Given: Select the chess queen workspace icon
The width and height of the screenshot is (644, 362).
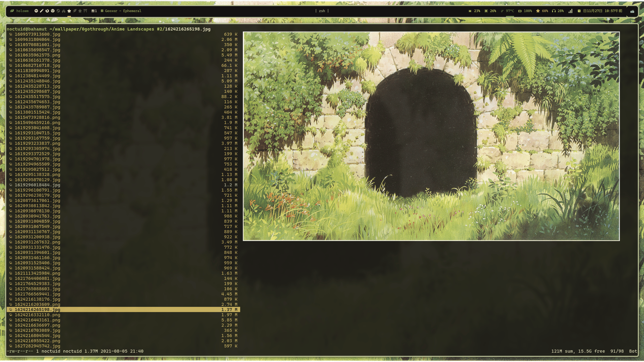Looking at the screenshot, I should coord(69,11).
